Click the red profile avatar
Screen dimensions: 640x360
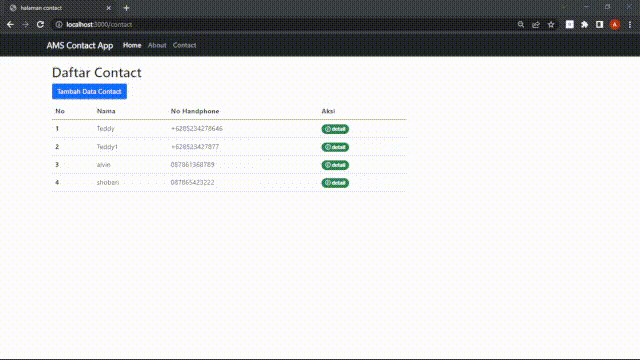[x=615, y=24]
